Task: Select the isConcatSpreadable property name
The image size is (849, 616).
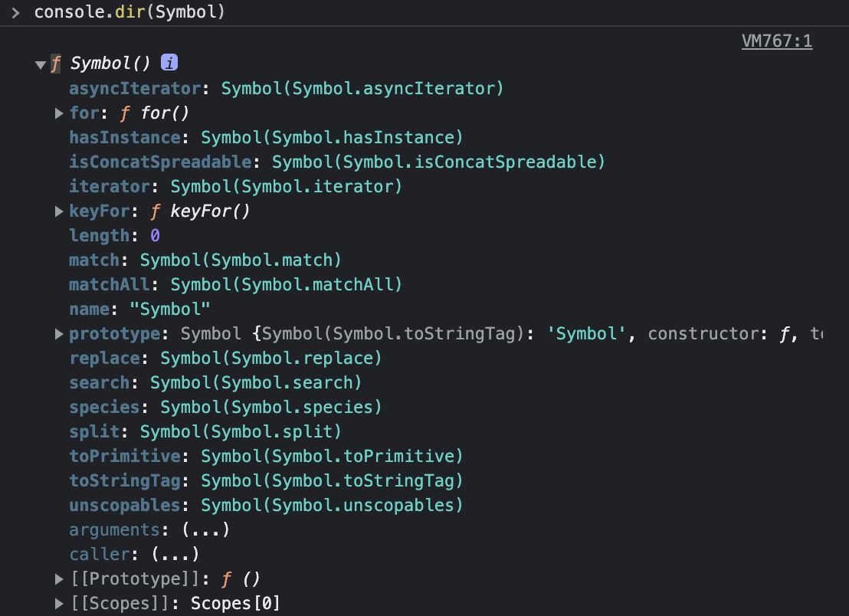Action: click(160, 162)
